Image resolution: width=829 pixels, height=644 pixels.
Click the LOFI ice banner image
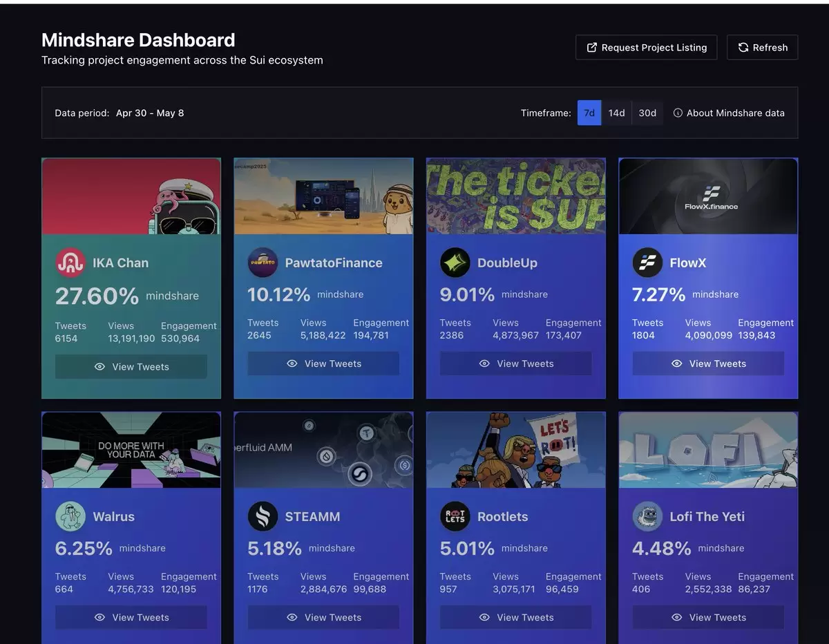point(708,450)
